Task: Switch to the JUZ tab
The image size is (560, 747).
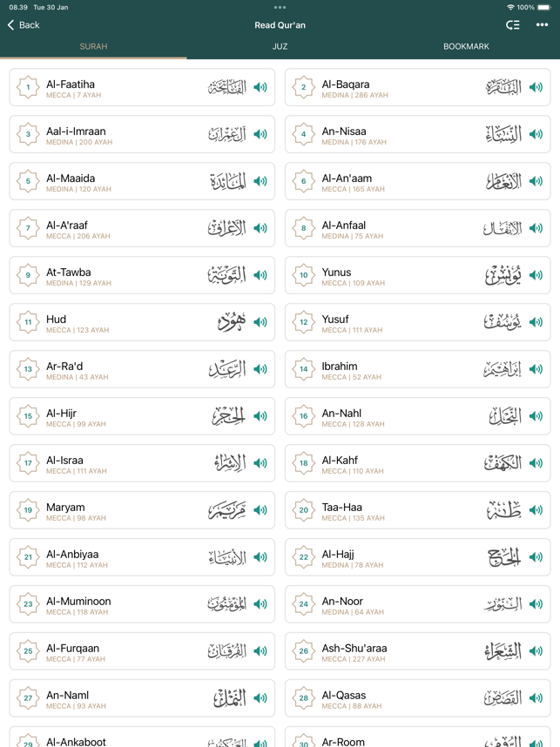Action: coord(280,46)
